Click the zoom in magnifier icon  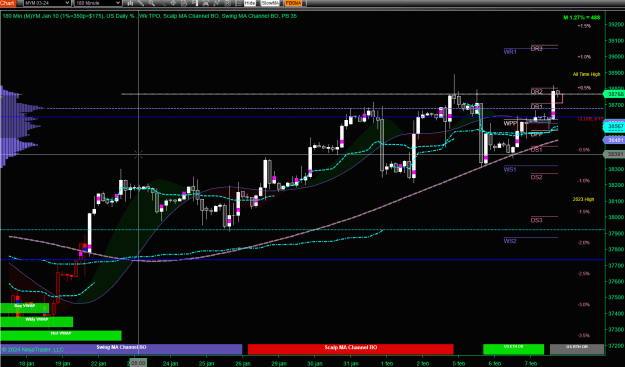click(152, 3)
